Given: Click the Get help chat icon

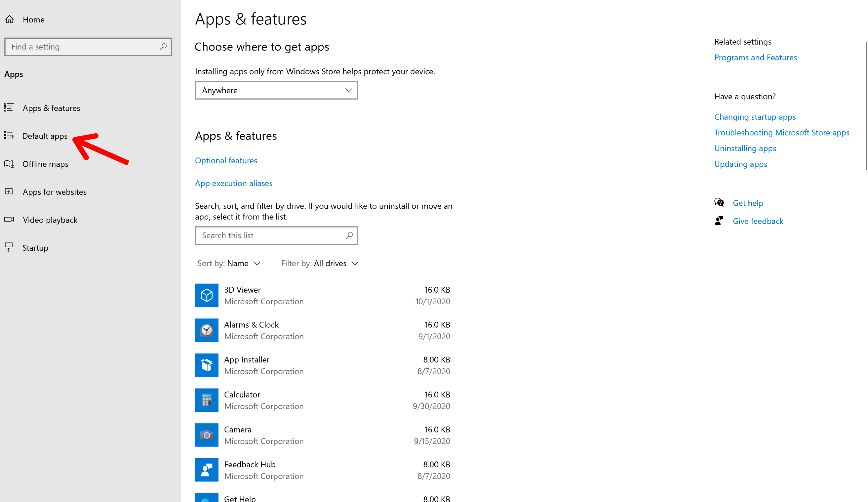Looking at the screenshot, I should coord(719,203).
